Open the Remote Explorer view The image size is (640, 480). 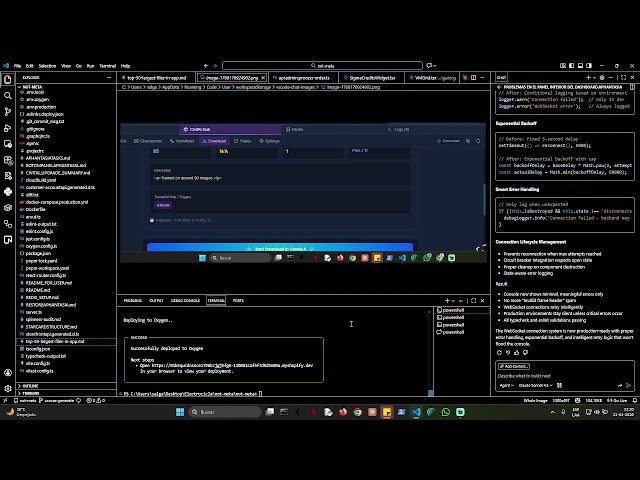pyautogui.click(x=8, y=144)
